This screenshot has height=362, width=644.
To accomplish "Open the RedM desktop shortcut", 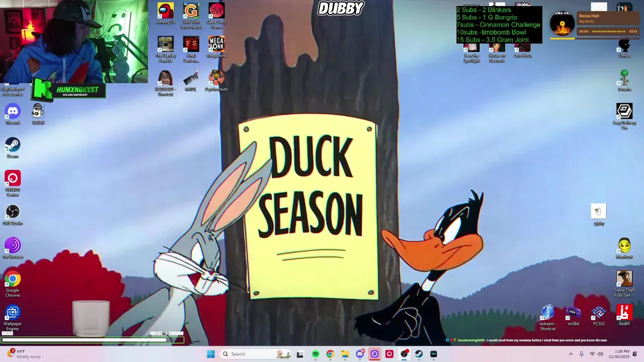I will [x=624, y=315].
